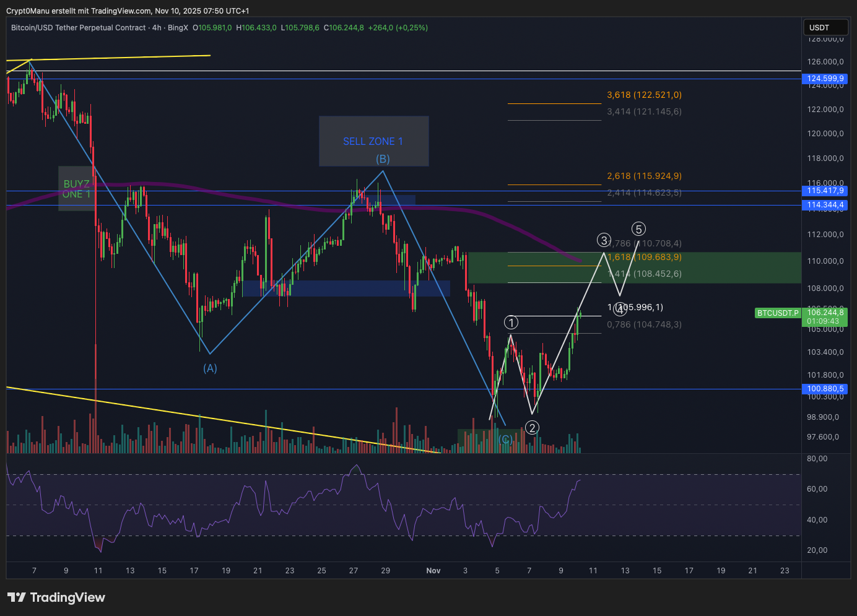
Task: Select the 115.417,9 price level tag
Action: (x=826, y=191)
